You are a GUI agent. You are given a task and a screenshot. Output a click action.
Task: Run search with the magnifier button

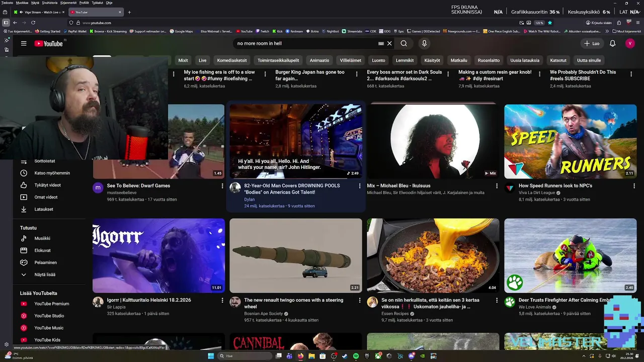tap(404, 43)
